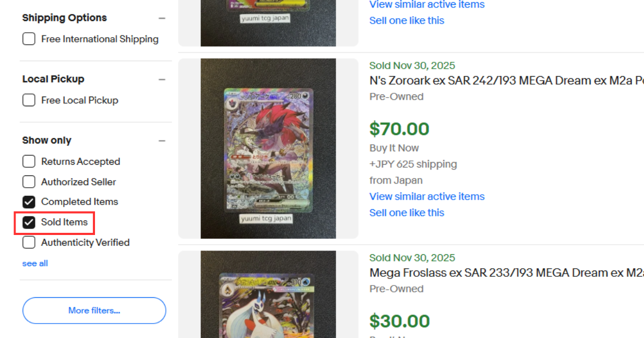Collapse the Local Pickup section
This screenshot has height=338, width=644.
(162, 78)
